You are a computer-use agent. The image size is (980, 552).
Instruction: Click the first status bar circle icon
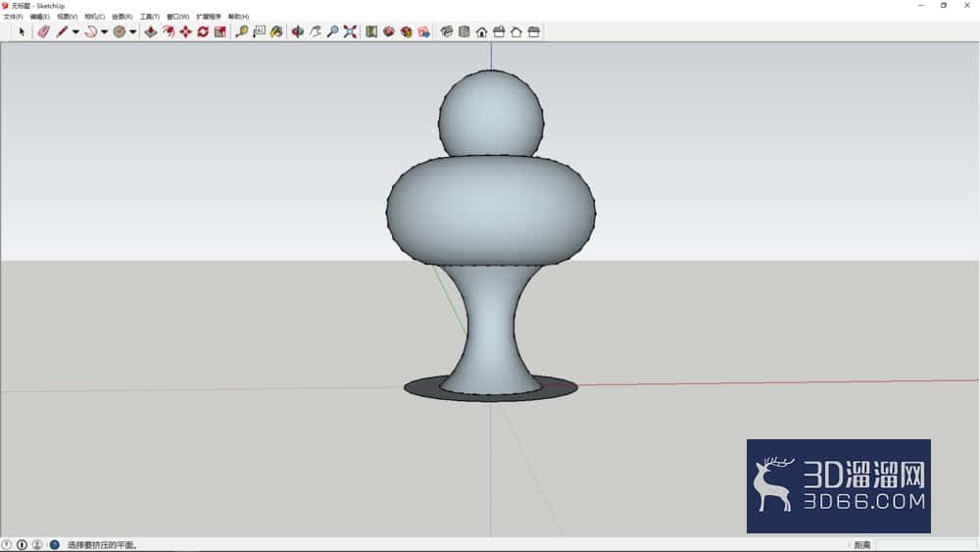pyautogui.click(x=7, y=545)
